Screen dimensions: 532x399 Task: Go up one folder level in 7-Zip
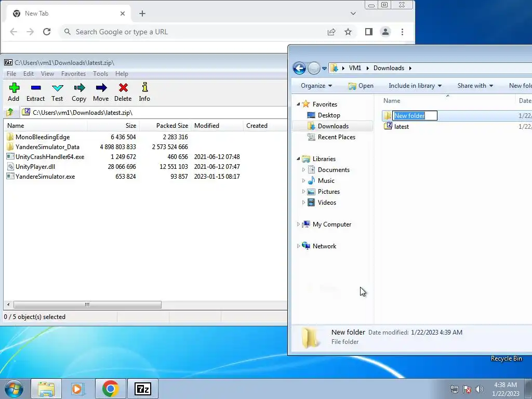(x=10, y=112)
